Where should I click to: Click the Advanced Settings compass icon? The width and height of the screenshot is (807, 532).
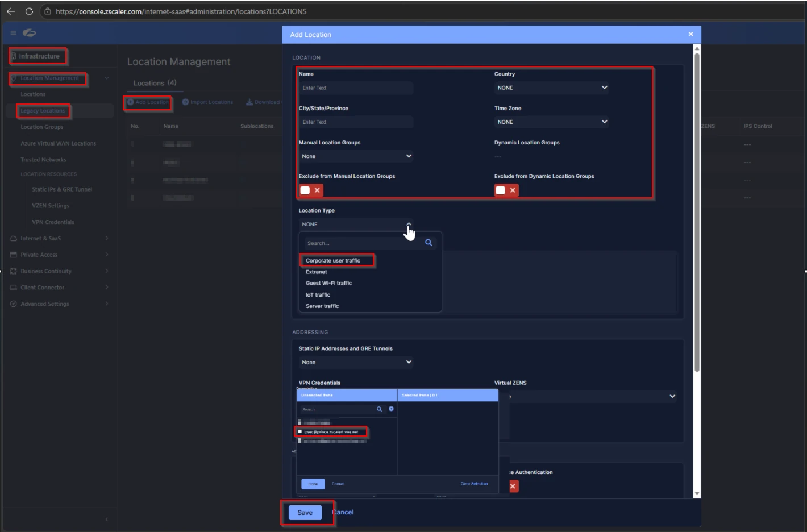(14, 304)
